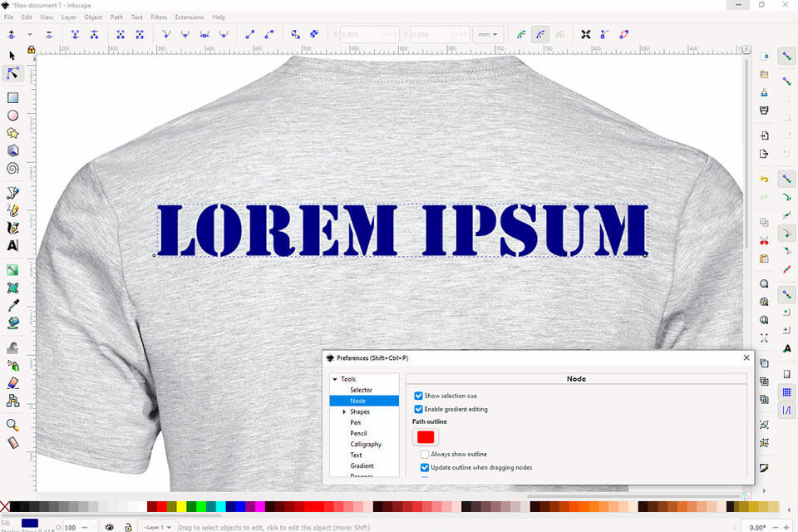798x532 pixels.
Task: Convert selected segments to lines
Action: tap(249, 35)
